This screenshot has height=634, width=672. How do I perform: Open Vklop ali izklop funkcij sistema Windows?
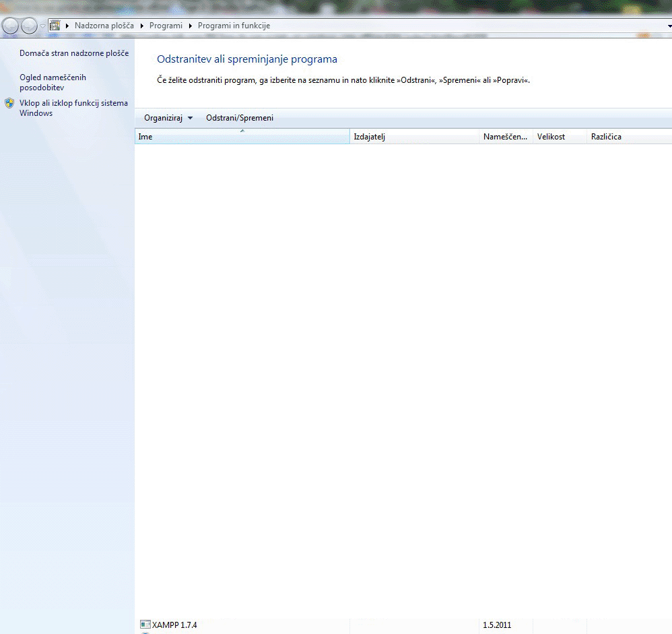click(x=73, y=108)
